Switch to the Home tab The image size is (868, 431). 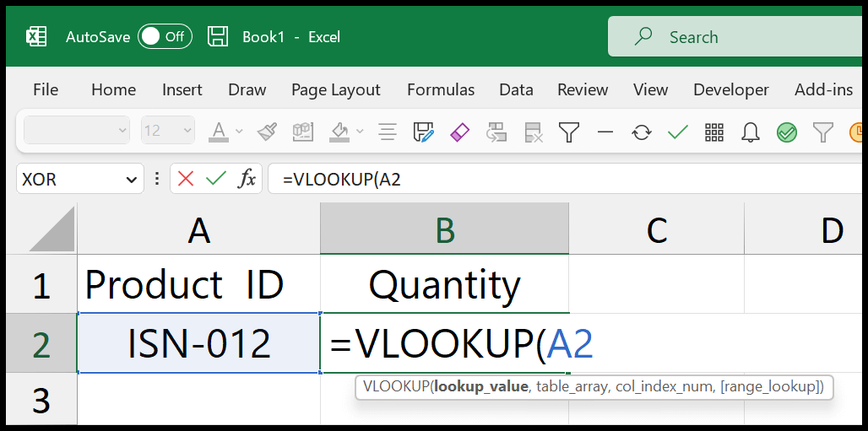point(113,89)
